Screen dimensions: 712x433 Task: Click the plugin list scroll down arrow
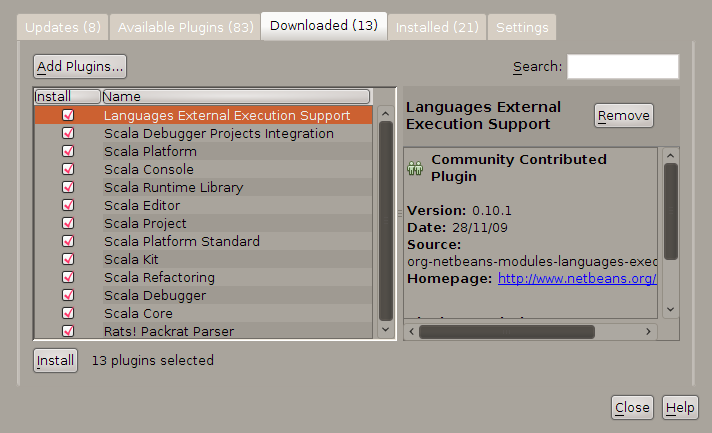pos(386,330)
